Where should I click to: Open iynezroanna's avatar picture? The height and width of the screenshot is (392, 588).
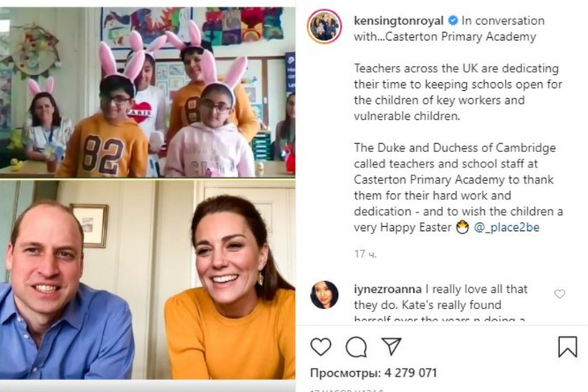[325, 295]
